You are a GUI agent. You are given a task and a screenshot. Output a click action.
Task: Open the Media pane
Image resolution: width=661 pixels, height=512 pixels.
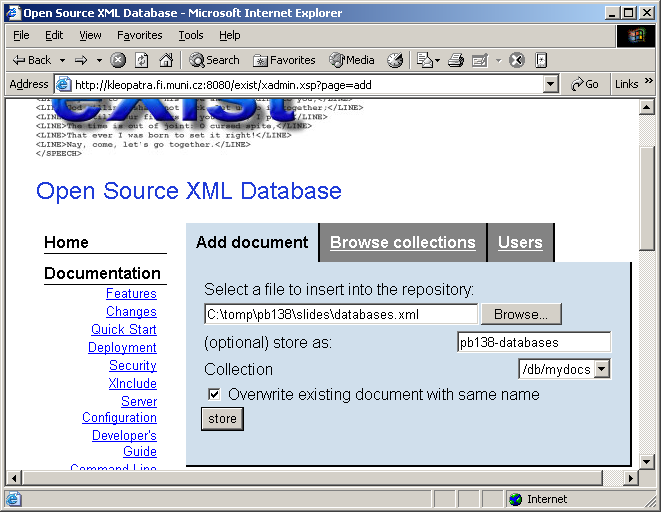[352, 60]
